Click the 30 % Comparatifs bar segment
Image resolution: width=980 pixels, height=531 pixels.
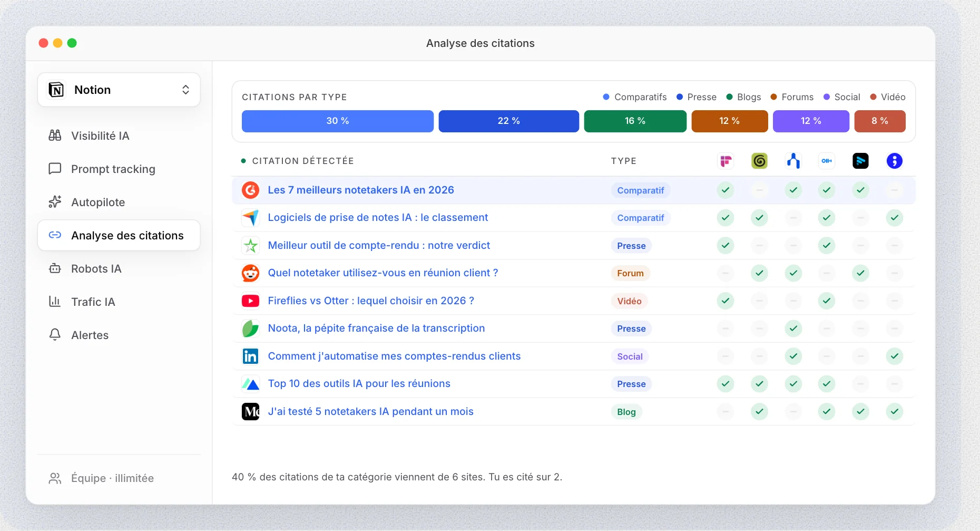pos(338,121)
